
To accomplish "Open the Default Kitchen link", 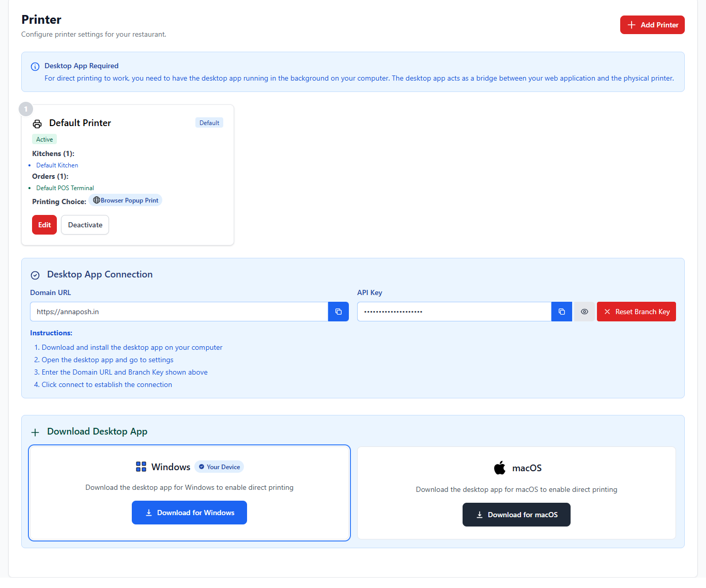I will point(57,165).
